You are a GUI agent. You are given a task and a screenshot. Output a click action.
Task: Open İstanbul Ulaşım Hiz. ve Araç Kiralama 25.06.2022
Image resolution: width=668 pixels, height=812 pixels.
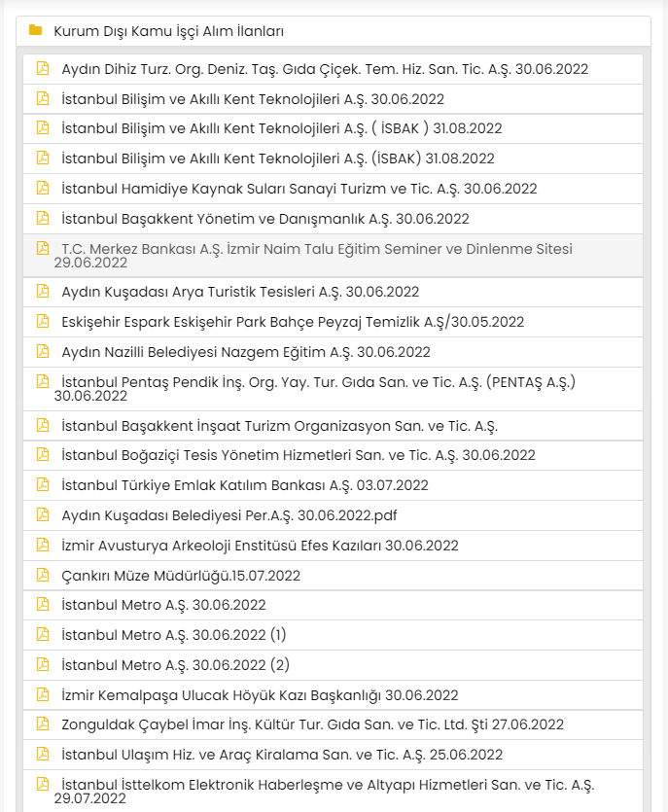tap(282, 754)
